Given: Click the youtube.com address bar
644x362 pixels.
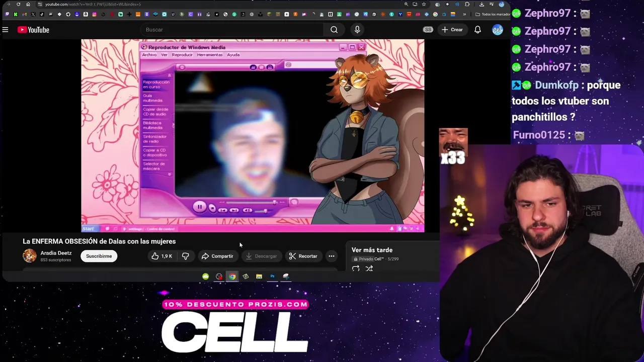Looking at the screenshot, I should (x=221, y=4).
